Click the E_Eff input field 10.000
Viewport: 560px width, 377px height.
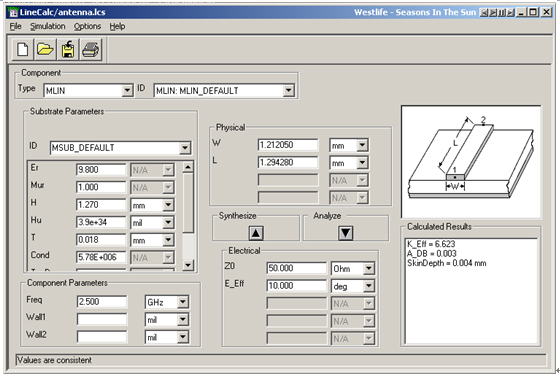296,286
